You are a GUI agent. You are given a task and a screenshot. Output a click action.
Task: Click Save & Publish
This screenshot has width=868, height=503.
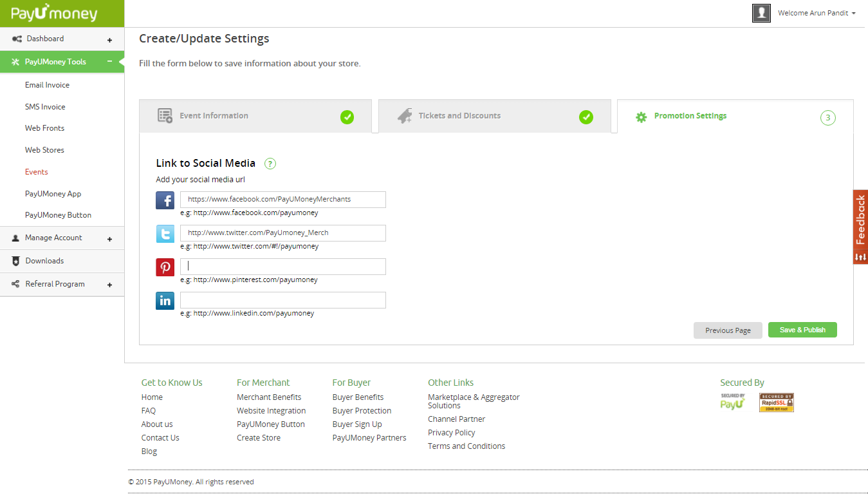[802, 330]
